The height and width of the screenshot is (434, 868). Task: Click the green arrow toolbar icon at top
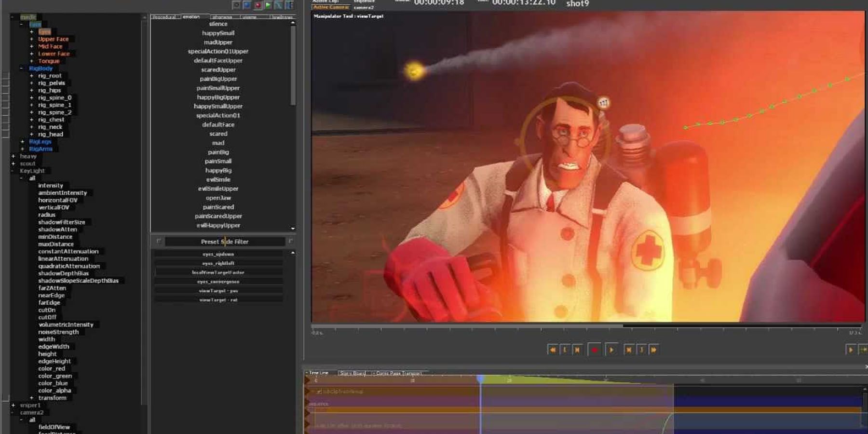tap(268, 5)
